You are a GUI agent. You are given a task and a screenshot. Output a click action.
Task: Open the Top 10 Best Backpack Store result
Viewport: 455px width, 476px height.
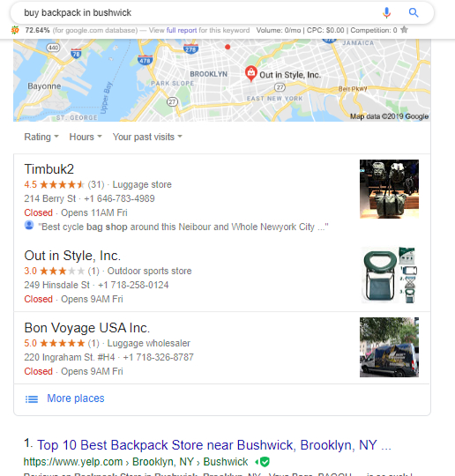[x=213, y=445]
